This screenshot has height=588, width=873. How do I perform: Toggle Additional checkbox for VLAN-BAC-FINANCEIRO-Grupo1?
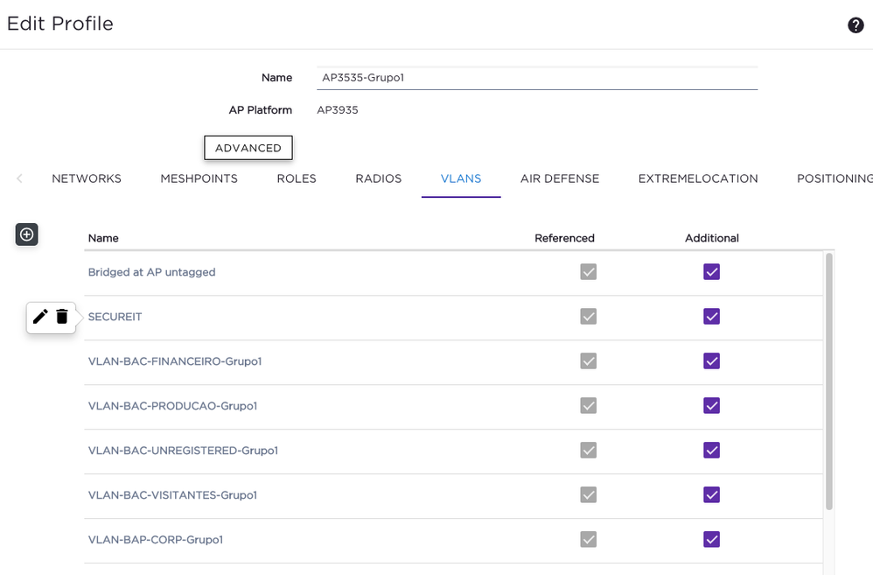point(711,361)
